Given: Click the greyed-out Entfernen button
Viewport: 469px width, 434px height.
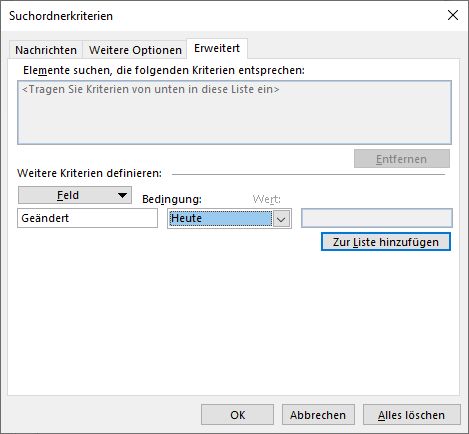Looking at the screenshot, I should click(x=402, y=159).
